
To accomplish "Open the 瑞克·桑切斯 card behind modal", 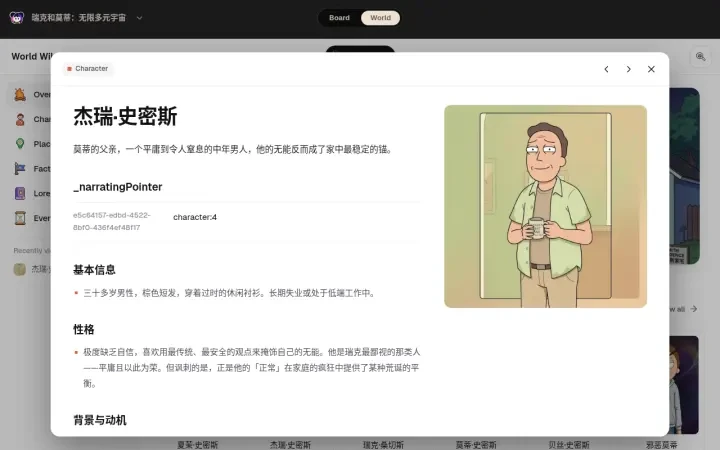I will [x=383, y=444].
